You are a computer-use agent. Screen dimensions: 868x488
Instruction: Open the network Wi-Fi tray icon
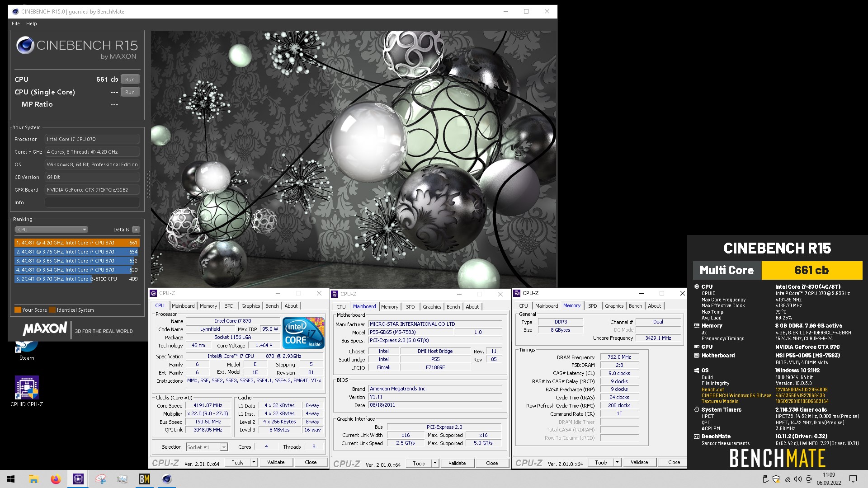(x=787, y=479)
